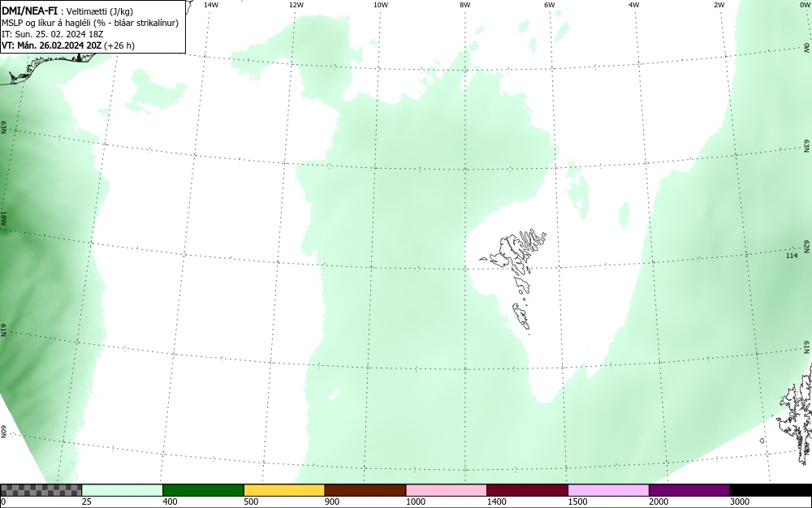
Task: Click the legend value 900
Action: (332, 502)
